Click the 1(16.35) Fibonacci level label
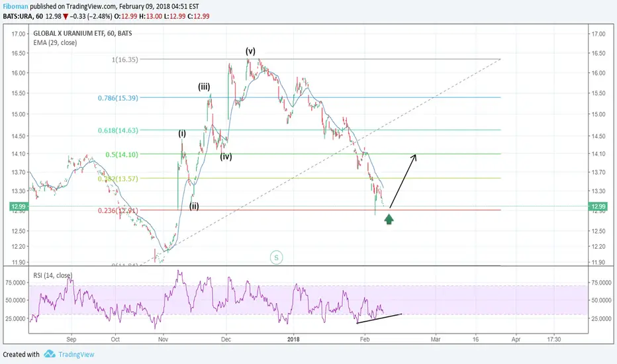The height and width of the screenshot is (364, 617). point(125,60)
